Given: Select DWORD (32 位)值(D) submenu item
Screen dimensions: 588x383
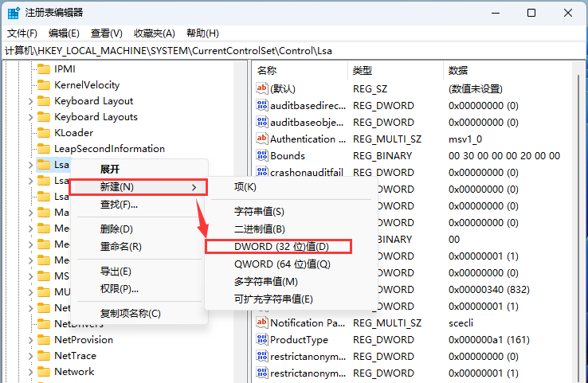Looking at the screenshot, I should pos(291,247).
